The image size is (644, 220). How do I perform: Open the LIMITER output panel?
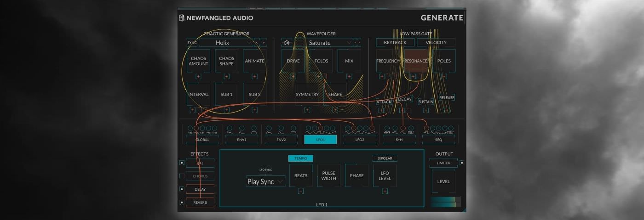point(443,163)
